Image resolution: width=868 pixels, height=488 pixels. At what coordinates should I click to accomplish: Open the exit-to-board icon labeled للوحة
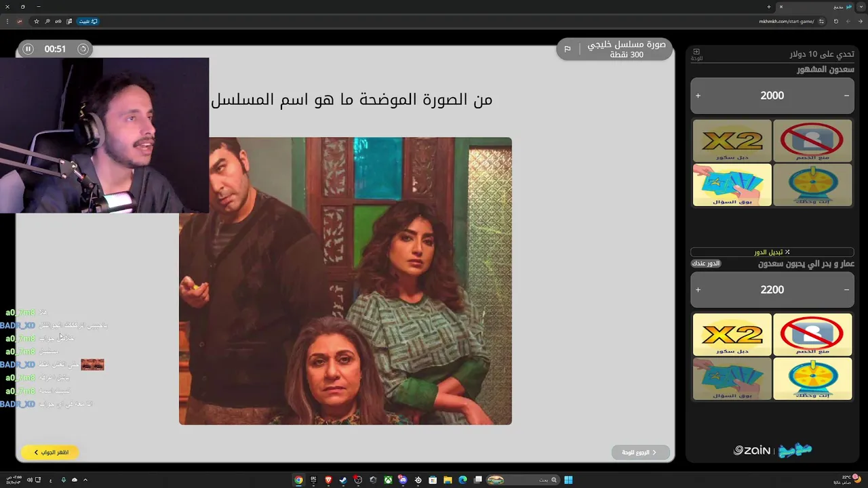coord(696,54)
